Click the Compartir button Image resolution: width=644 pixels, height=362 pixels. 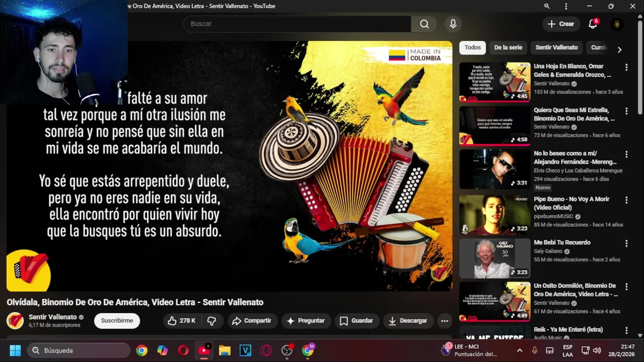[x=251, y=321]
